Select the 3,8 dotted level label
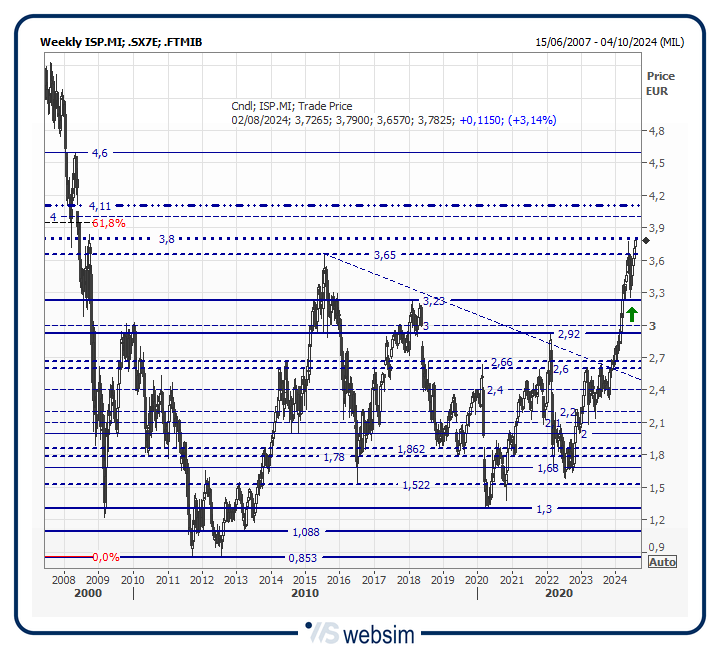 (x=167, y=239)
